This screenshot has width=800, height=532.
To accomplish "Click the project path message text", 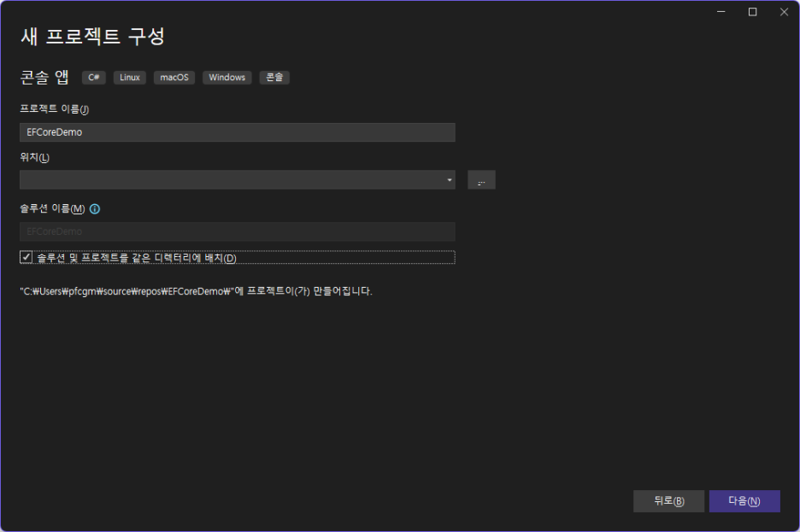I will pyautogui.click(x=197, y=291).
